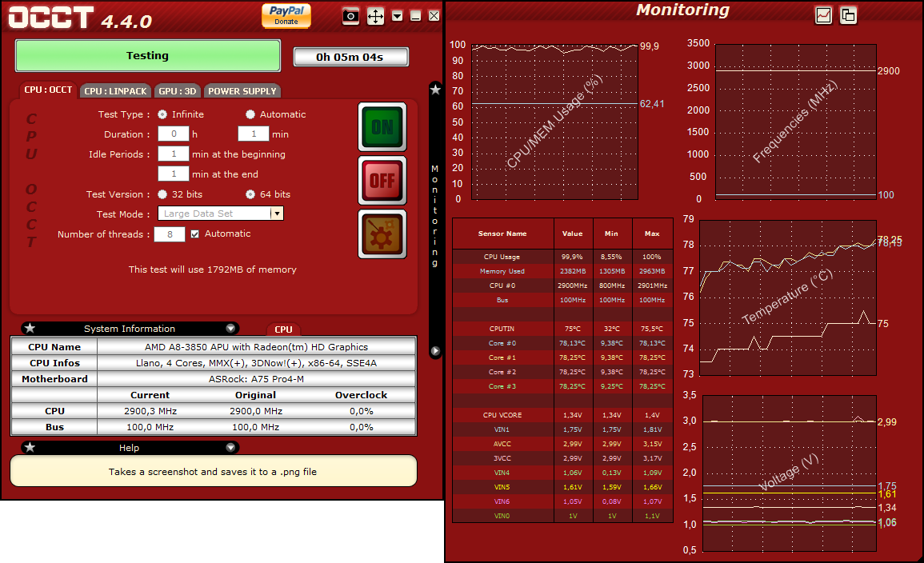924x563 pixels.
Task: Switch to the CPU : LINPACK tab
Action: [x=115, y=91]
